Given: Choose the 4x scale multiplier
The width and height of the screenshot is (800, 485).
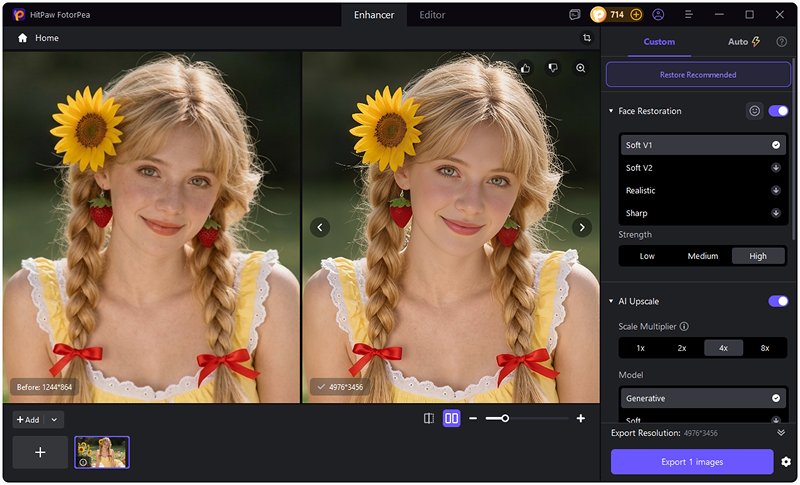Looking at the screenshot, I should pyautogui.click(x=723, y=348).
